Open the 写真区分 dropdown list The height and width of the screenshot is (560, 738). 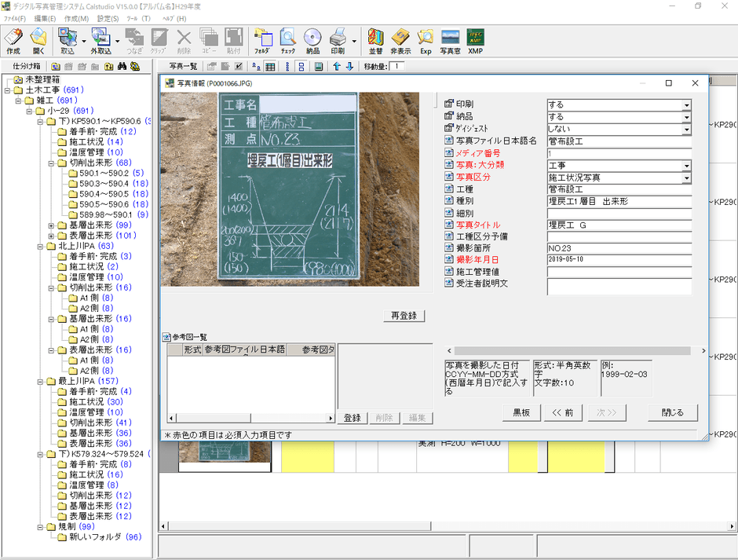pyautogui.click(x=686, y=178)
